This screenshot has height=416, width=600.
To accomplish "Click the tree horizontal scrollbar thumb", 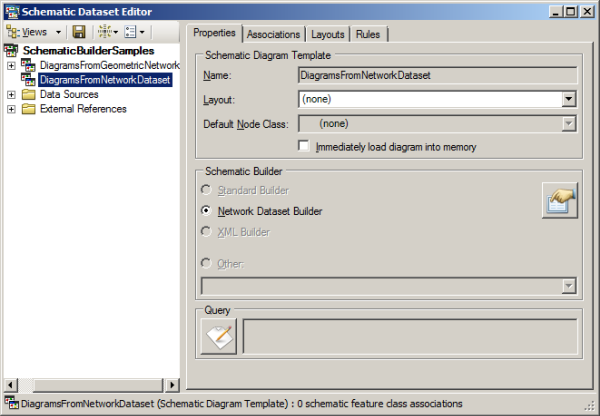I will pos(97,385).
